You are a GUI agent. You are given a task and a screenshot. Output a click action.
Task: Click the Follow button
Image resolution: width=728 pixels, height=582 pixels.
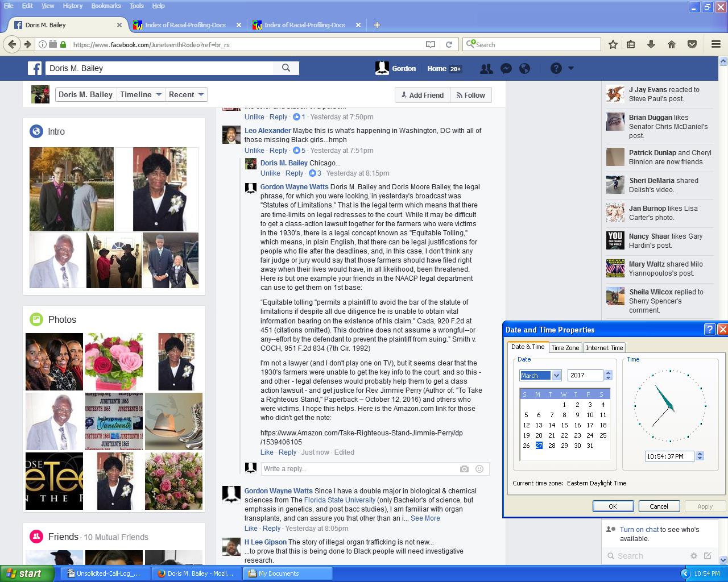click(x=471, y=95)
